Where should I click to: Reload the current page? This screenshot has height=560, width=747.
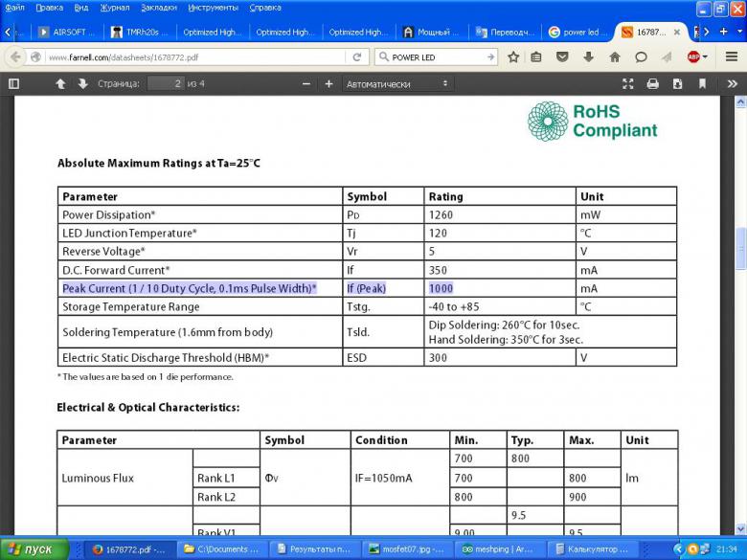[x=357, y=57]
